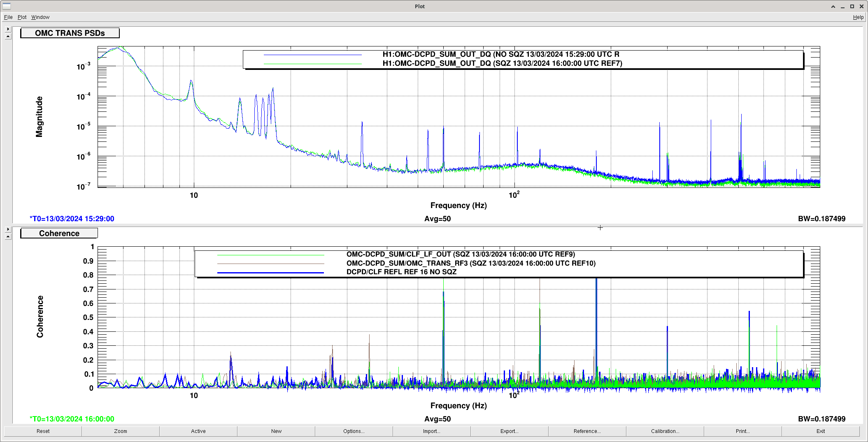Click the window menu icon in the title bar
Image resolution: width=868 pixels, height=442 pixels.
click(7, 6)
